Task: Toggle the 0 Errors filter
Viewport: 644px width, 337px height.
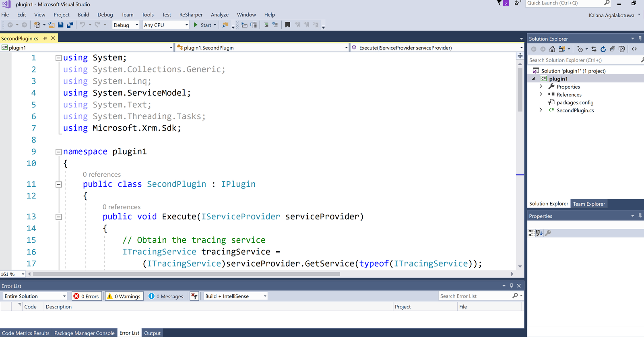Action: (86, 296)
